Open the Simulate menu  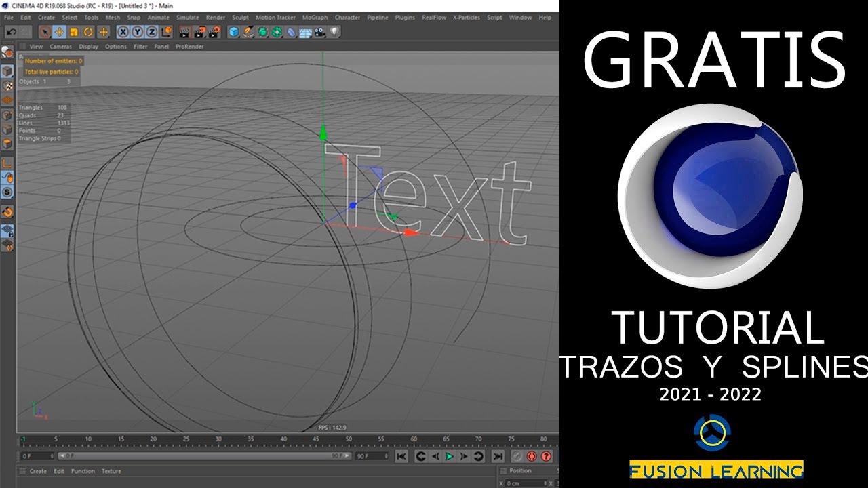188,18
